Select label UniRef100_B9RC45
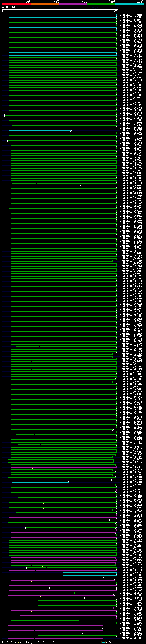Screen dimensions: 146x644 pyautogui.click(x=131, y=45)
